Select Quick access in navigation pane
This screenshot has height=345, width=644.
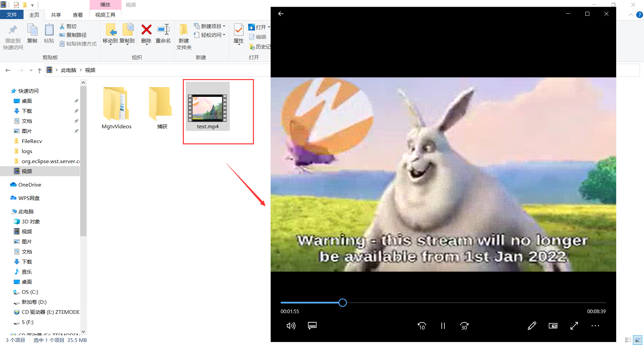point(29,91)
